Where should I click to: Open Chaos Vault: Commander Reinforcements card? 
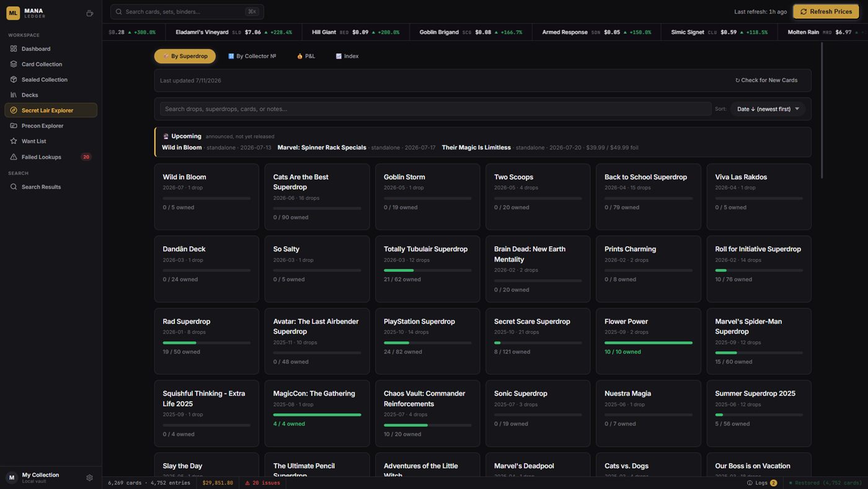[427, 413]
